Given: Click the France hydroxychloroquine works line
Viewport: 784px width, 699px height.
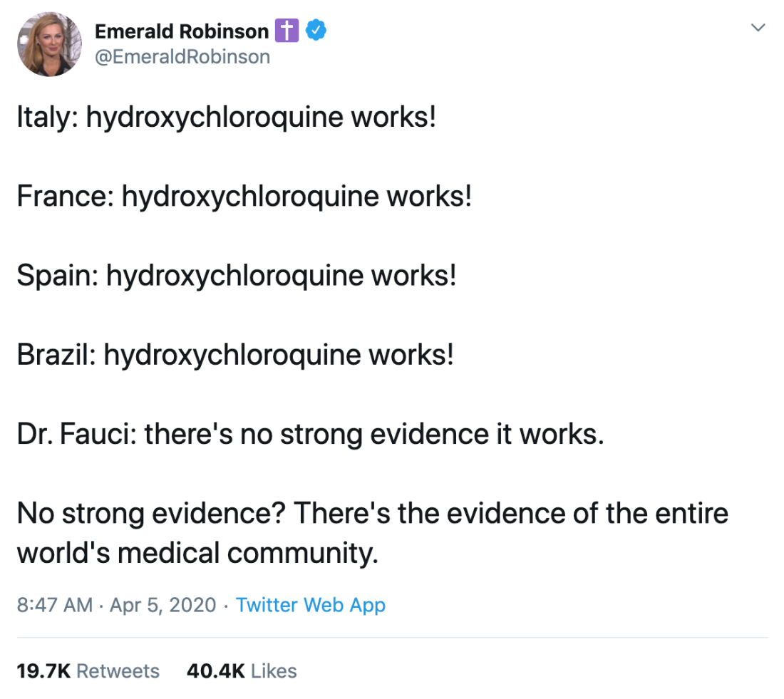Looking at the screenshot, I should pyautogui.click(x=244, y=197).
